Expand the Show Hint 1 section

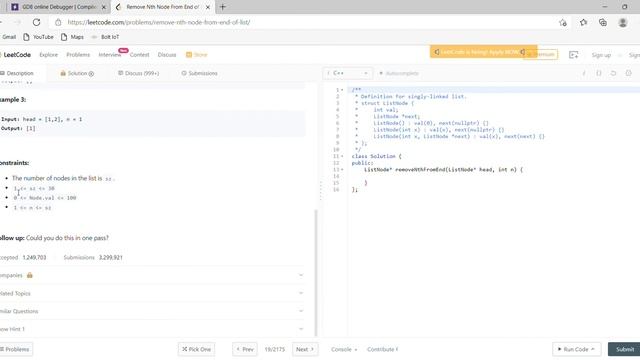point(152,329)
